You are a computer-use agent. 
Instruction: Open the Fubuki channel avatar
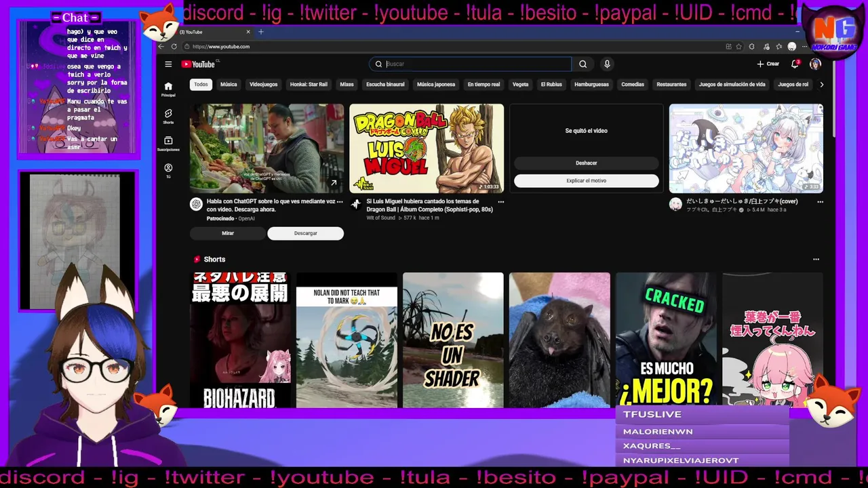675,204
